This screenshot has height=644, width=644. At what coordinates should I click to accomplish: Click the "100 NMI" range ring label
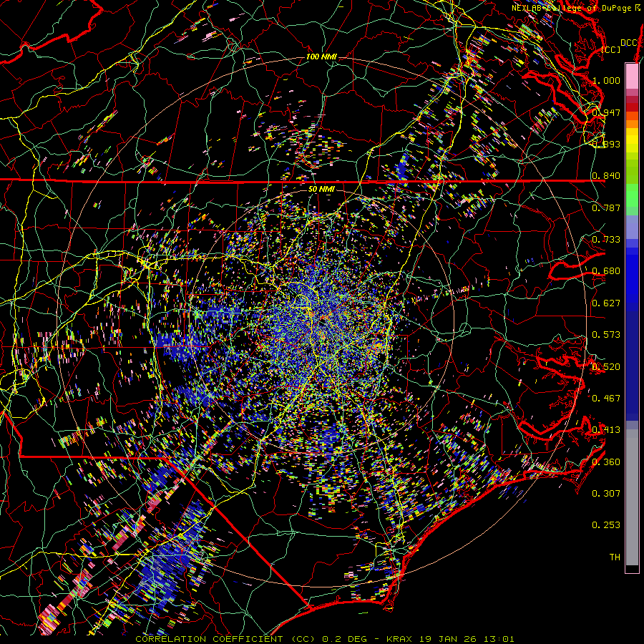[x=321, y=57]
